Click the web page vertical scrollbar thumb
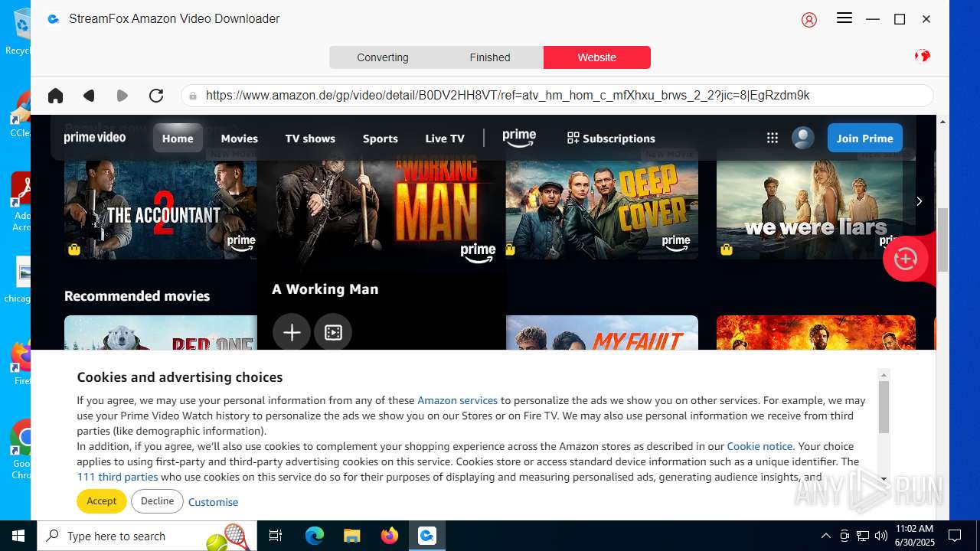 pos(942,239)
